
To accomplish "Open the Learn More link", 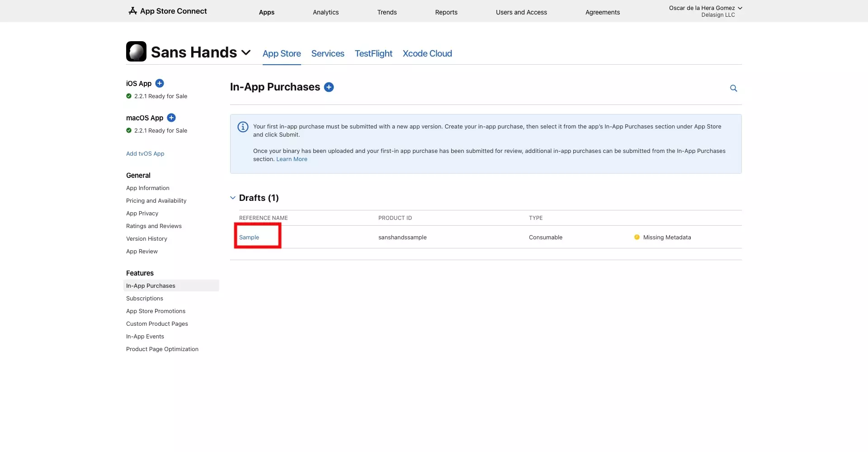I will [x=291, y=159].
